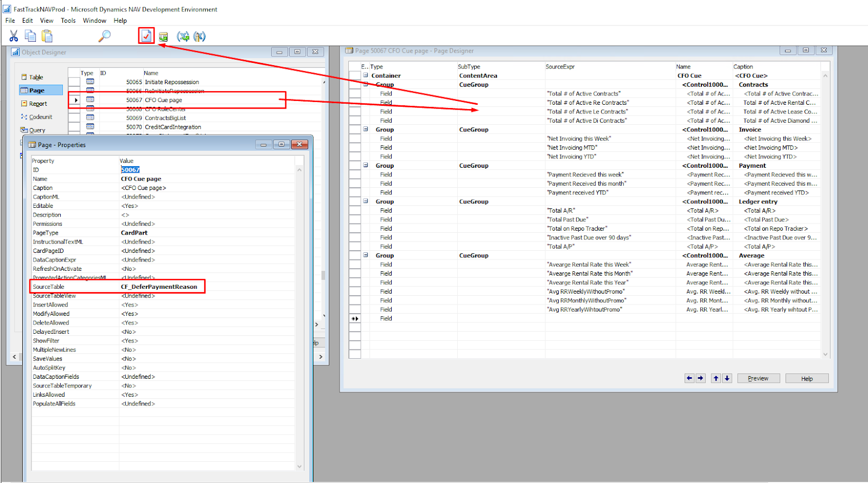Open the Help menu in menu bar

[x=120, y=21]
